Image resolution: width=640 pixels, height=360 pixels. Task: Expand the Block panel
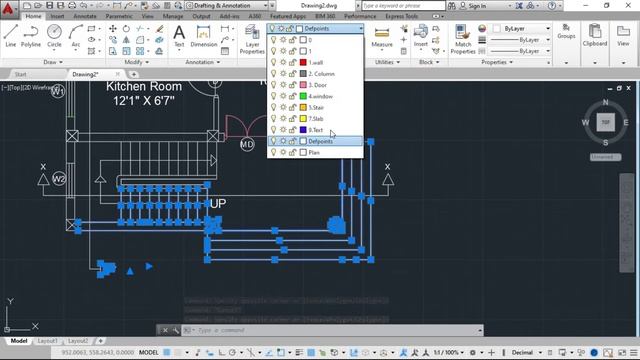pos(429,62)
